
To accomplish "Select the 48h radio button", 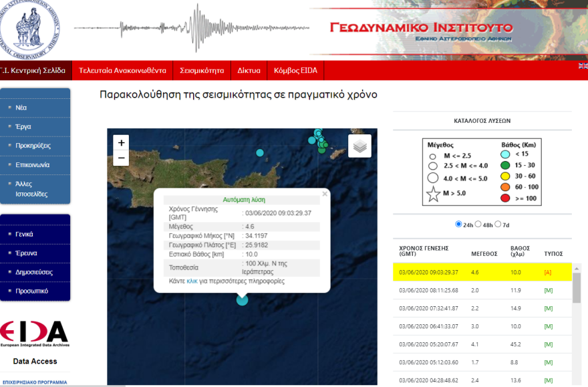I will coord(480,224).
